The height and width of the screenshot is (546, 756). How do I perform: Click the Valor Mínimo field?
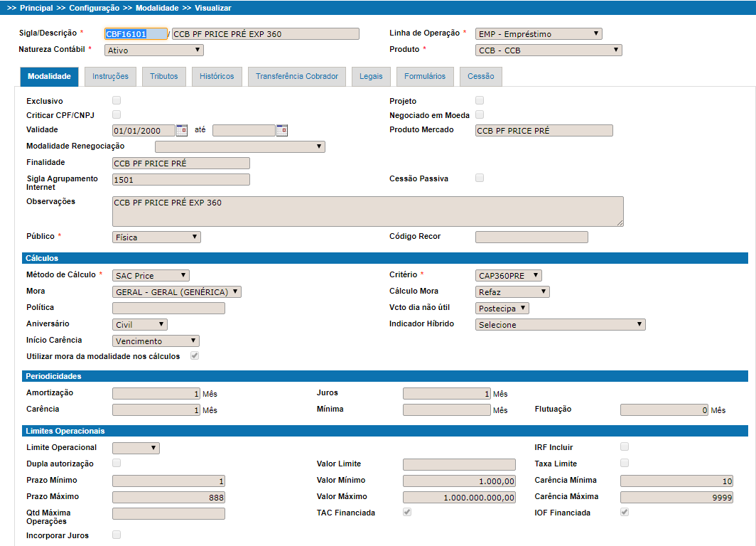point(459,481)
